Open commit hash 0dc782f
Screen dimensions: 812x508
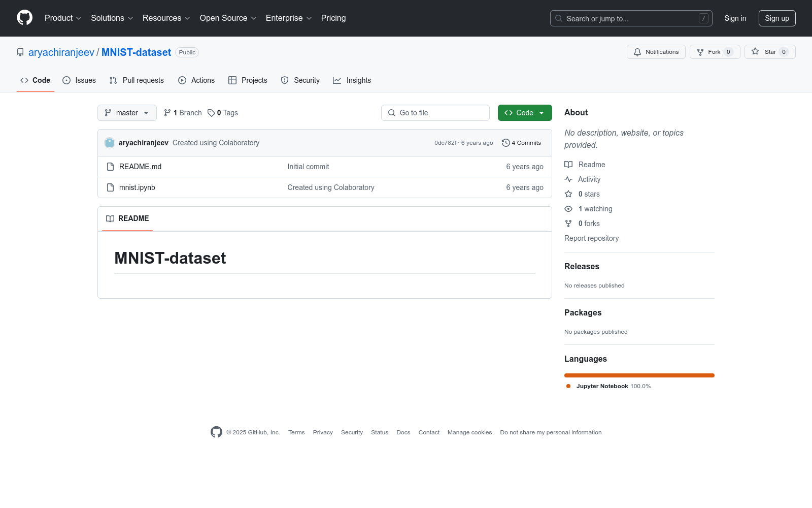pyautogui.click(x=445, y=143)
